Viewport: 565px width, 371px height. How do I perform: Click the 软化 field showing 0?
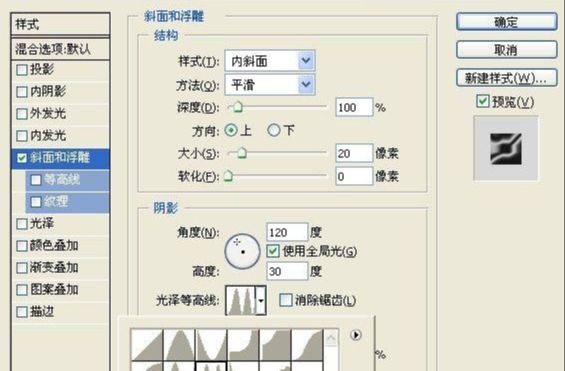click(354, 176)
